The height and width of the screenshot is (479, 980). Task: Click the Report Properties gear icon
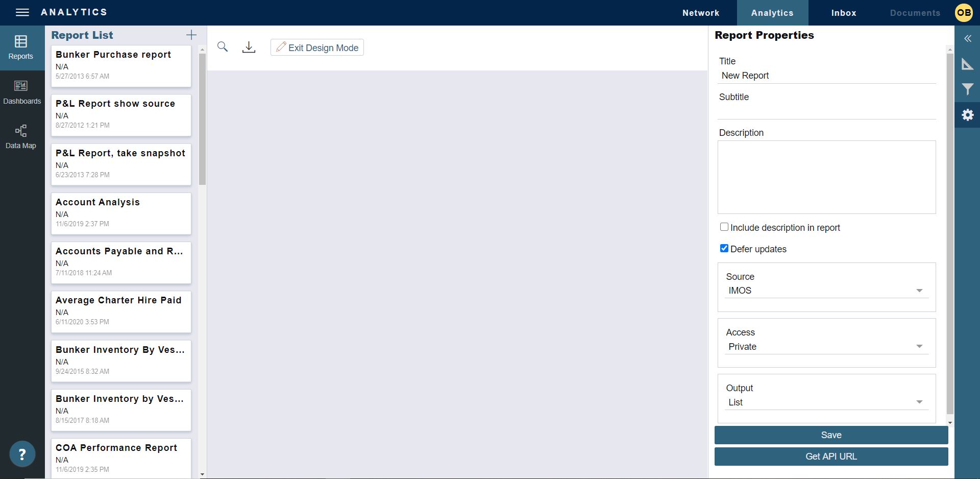click(968, 114)
